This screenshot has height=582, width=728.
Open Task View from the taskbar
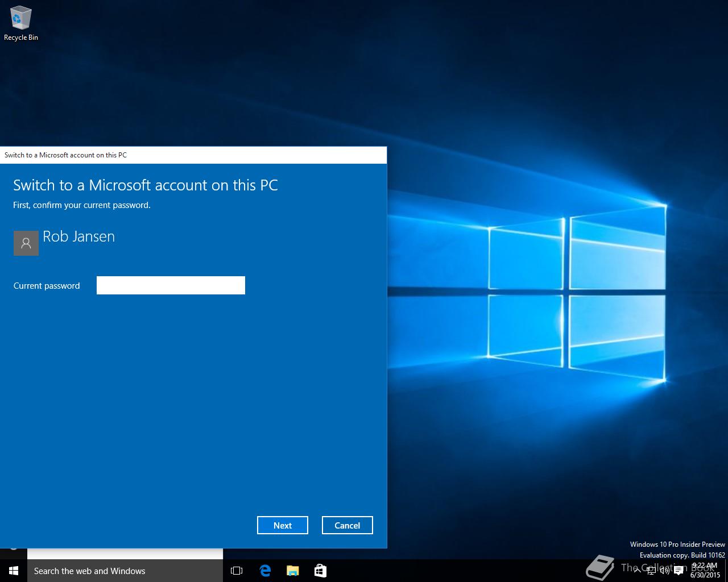[237, 571]
